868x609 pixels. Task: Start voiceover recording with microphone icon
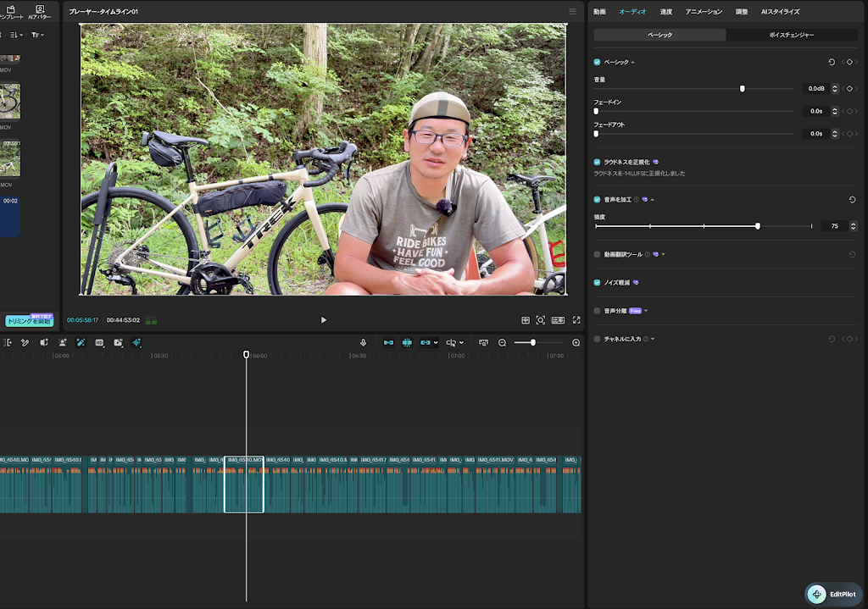click(363, 342)
